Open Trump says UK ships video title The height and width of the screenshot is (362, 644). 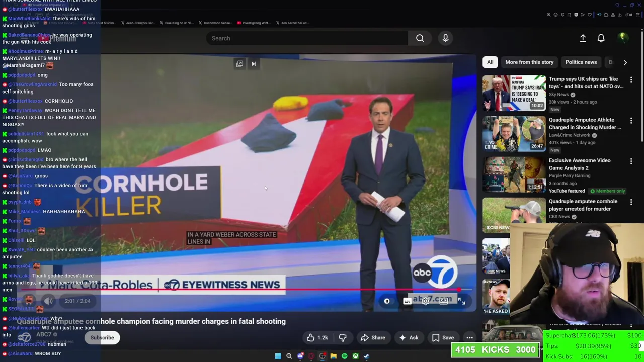(x=586, y=82)
